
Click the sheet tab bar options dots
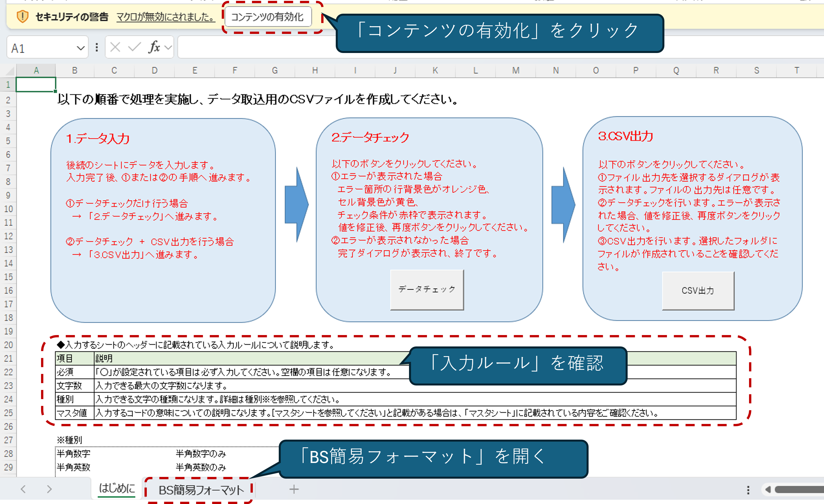tap(748, 490)
